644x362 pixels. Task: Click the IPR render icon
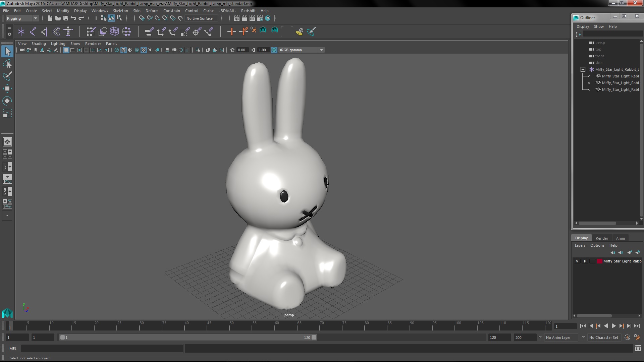[x=252, y=18]
